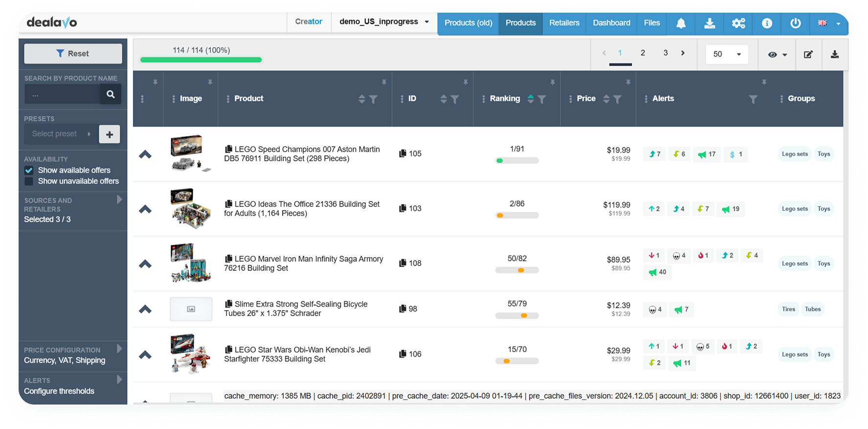Open Groups column menu dots
The height and width of the screenshot is (429, 868).
coord(781,99)
